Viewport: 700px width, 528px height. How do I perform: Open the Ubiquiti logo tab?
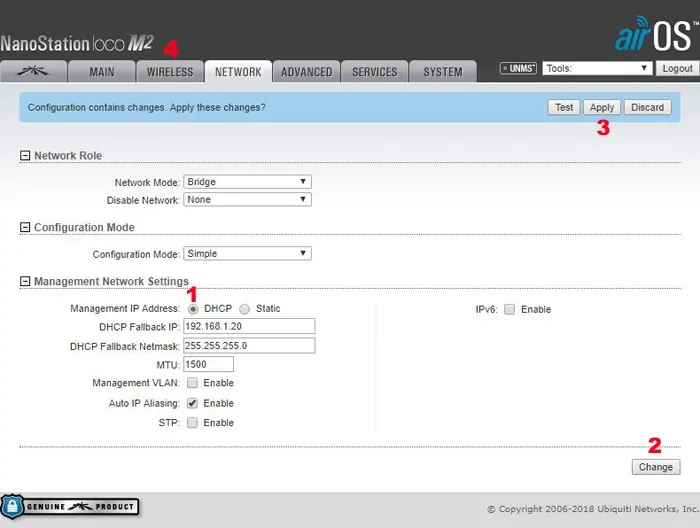coord(34,72)
